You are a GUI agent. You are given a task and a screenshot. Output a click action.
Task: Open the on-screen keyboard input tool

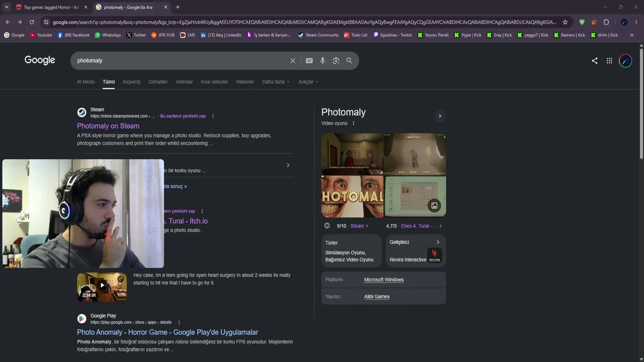[x=309, y=61]
